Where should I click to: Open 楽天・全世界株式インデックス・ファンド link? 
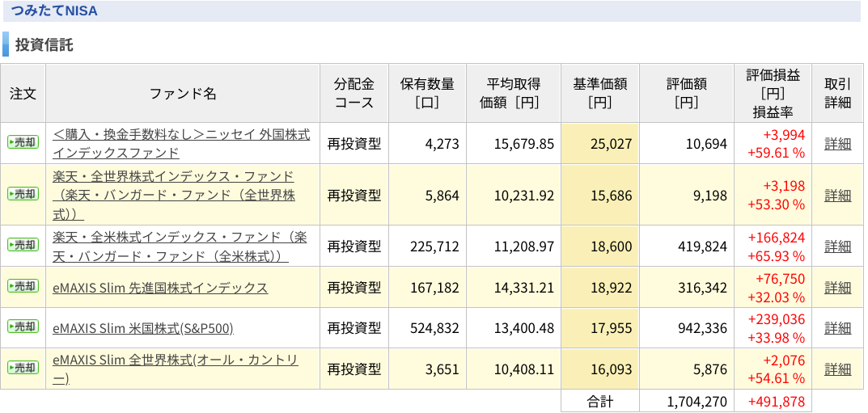point(174,195)
